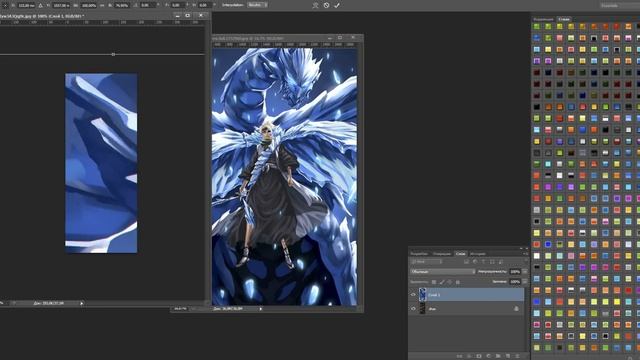
Task: Add a layer mask from Layers panel footer
Action: [479, 356]
